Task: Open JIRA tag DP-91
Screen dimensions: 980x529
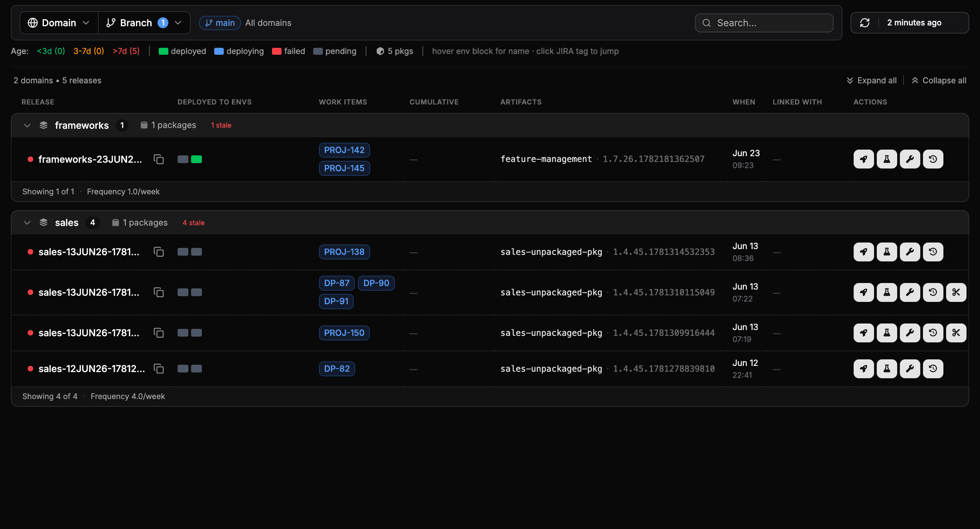Action: 336,302
